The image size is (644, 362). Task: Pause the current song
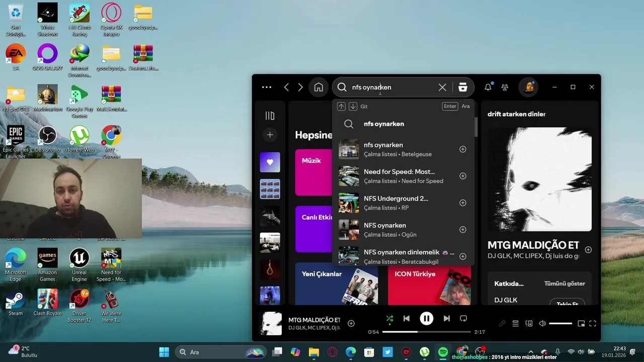[x=427, y=318]
